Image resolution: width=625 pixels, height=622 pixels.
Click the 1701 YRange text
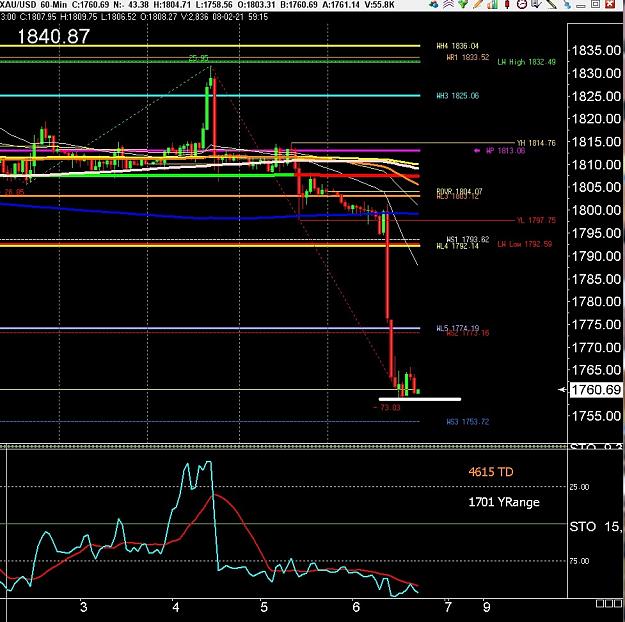504,502
